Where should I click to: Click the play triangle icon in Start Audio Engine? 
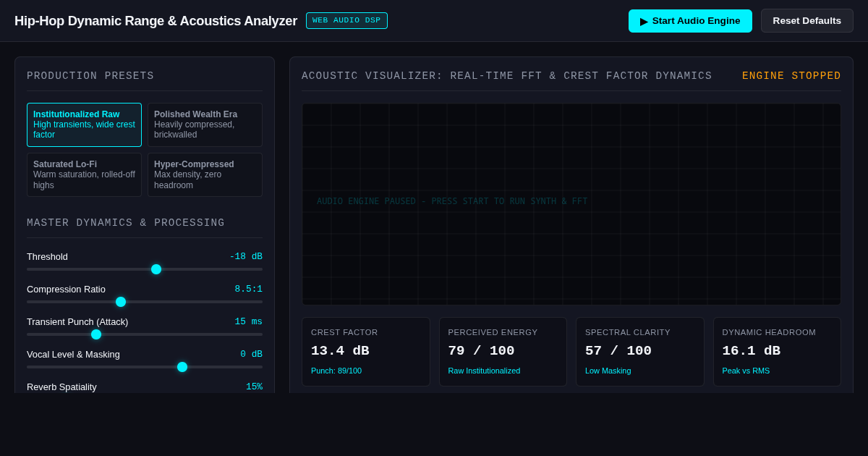pyautogui.click(x=644, y=21)
